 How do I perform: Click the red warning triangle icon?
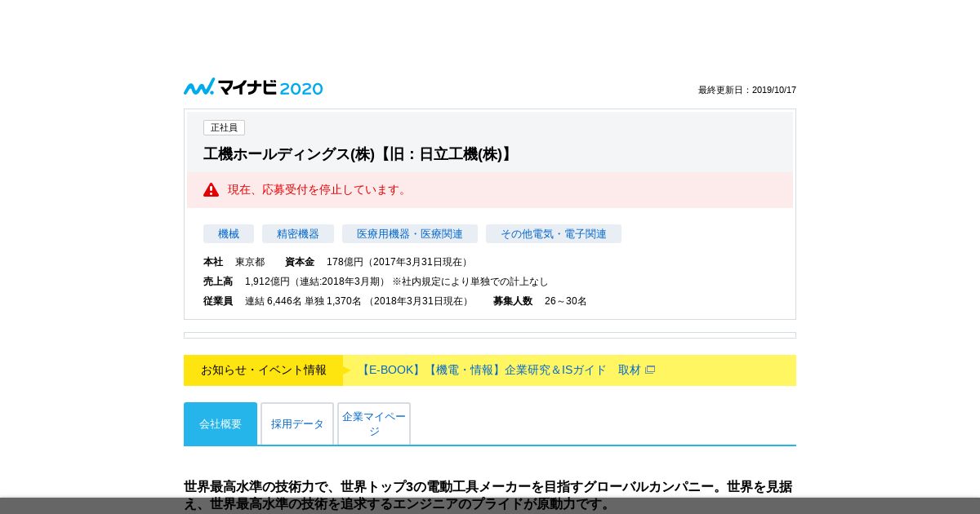coord(212,189)
